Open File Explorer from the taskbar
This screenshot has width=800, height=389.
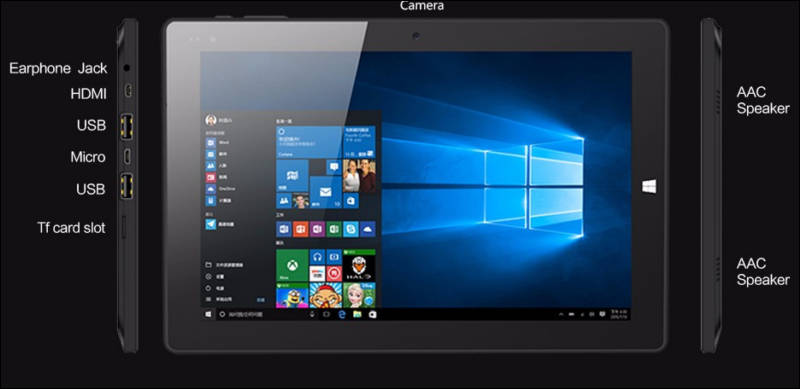(x=357, y=314)
